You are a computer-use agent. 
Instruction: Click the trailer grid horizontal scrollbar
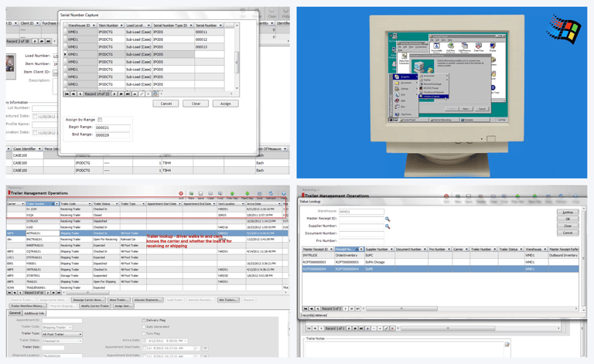coord(87,292)
